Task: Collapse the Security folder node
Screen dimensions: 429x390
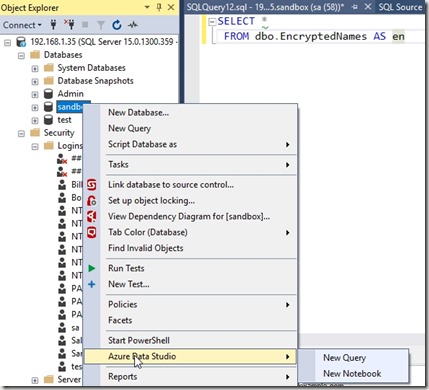Action: [21, 133]
